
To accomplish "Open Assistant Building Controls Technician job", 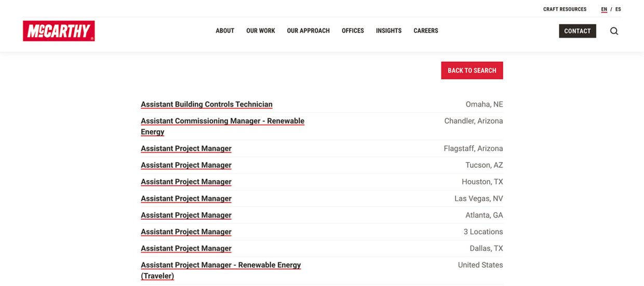I will 206,104.
